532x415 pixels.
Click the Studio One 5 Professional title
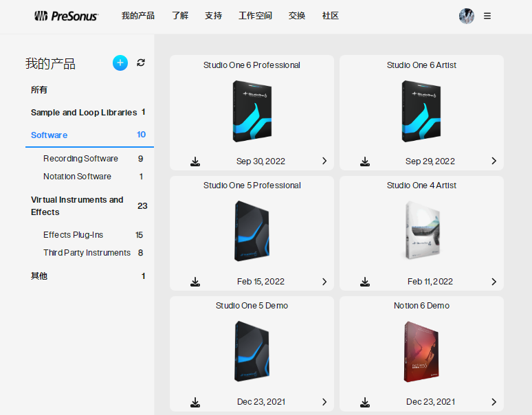point(252,186)
